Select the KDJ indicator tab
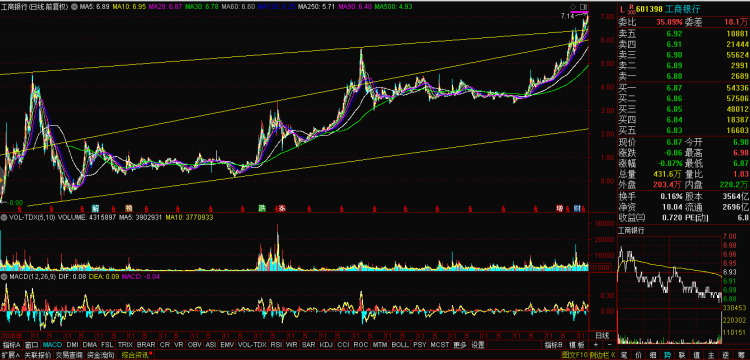This screenshot has width=750, height=360. click(x=326, y=345)
